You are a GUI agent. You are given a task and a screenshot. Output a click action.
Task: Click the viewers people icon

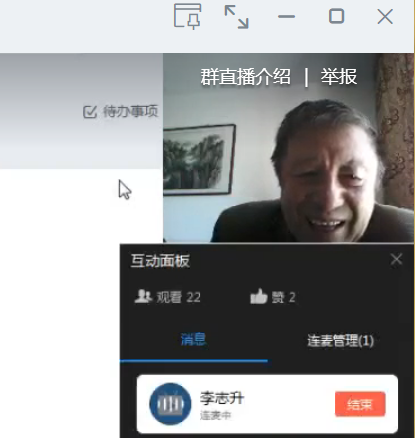coord(143,296)
